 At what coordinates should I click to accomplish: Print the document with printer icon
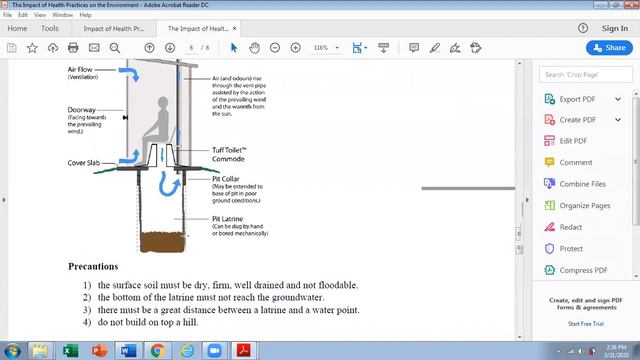[x=73, y=48]
